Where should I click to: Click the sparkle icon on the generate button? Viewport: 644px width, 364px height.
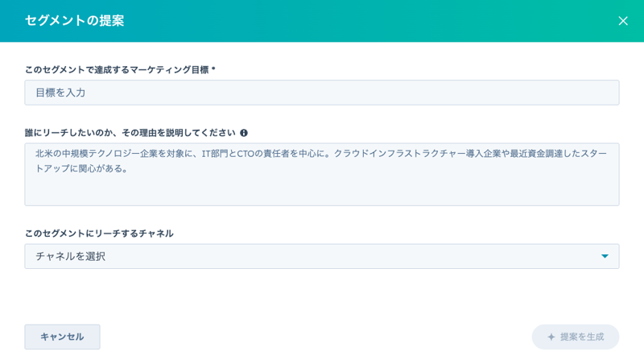(x=551, y=337)
